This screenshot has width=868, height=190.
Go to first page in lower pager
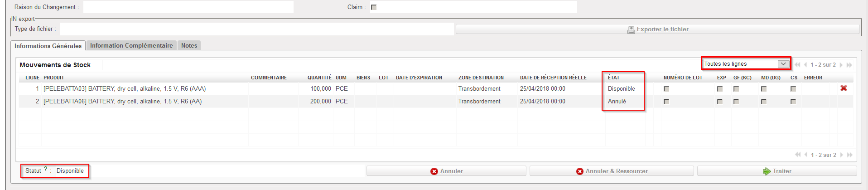click(797, 155)
